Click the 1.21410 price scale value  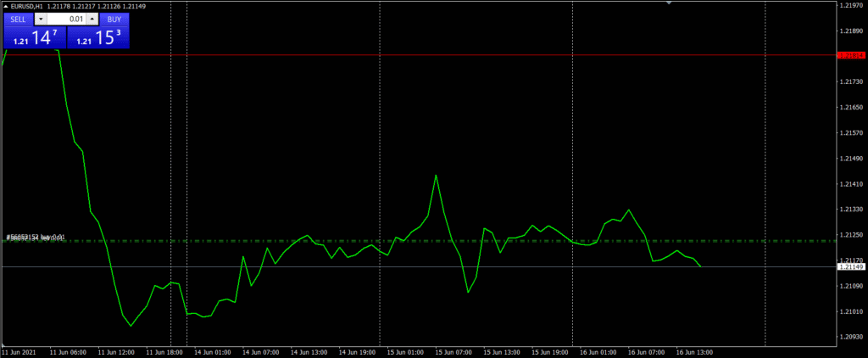point(851,184)
